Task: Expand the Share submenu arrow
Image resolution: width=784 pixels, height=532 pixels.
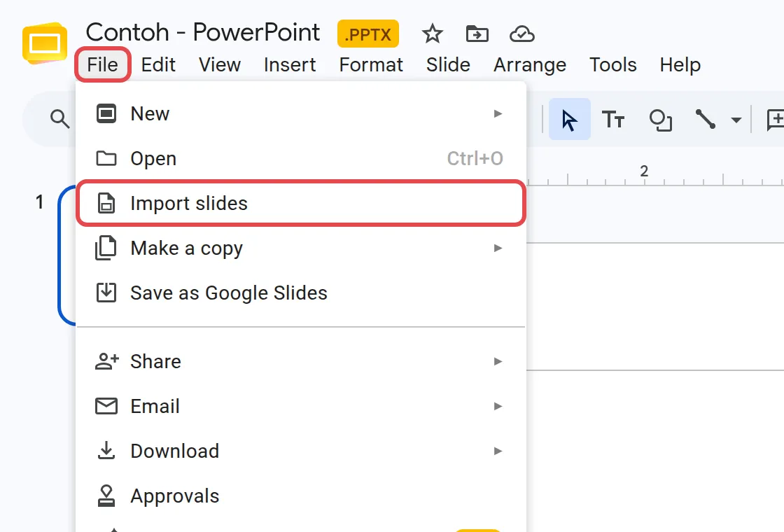Action: point(498,361)
